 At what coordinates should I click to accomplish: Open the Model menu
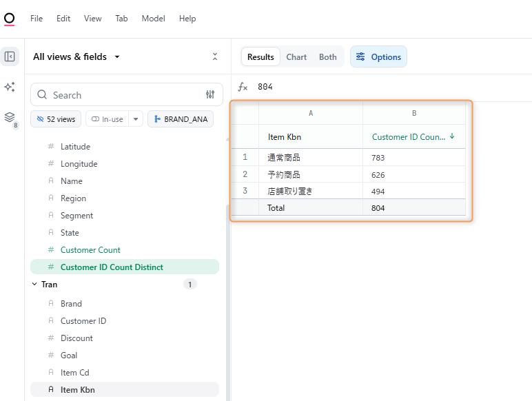[x=153, y=19]
